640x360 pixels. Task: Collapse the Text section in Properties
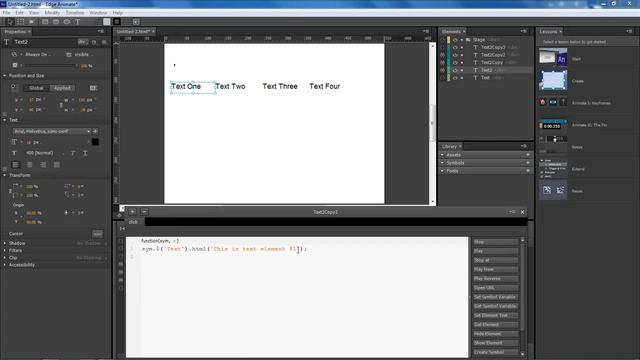[x=4, y=120]
